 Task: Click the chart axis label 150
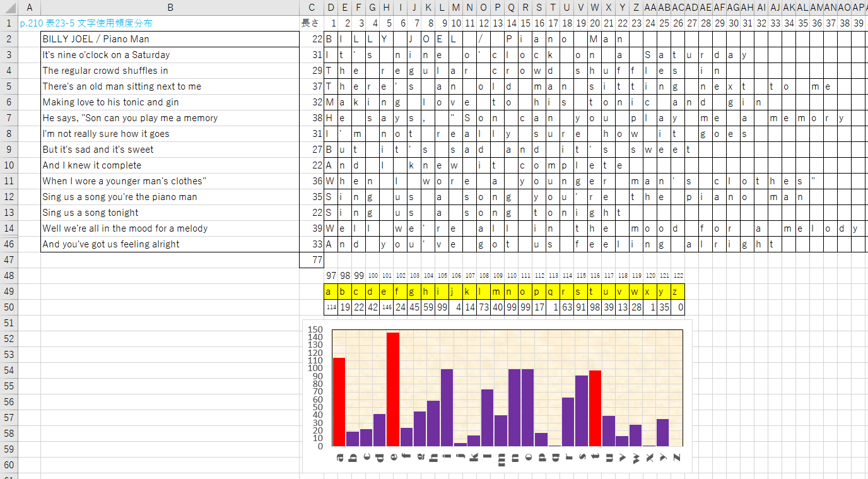(315, 329)
